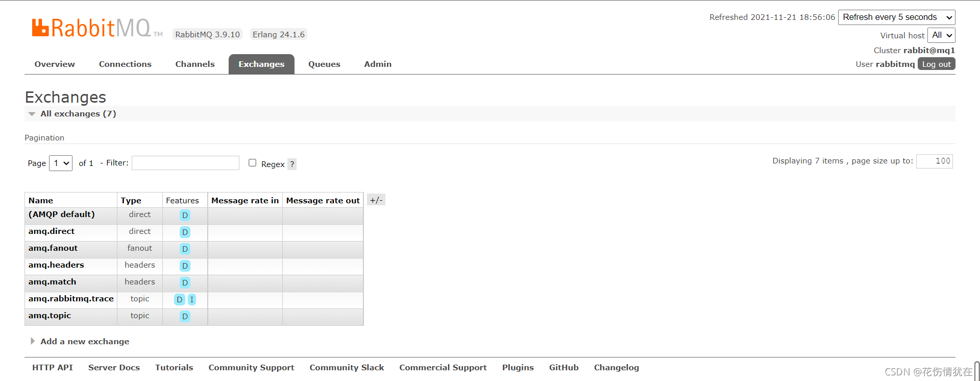Click the Filter text field
The width and height of the screenshot is (980, 381).
pyautogui.click(x=185, y=163)
